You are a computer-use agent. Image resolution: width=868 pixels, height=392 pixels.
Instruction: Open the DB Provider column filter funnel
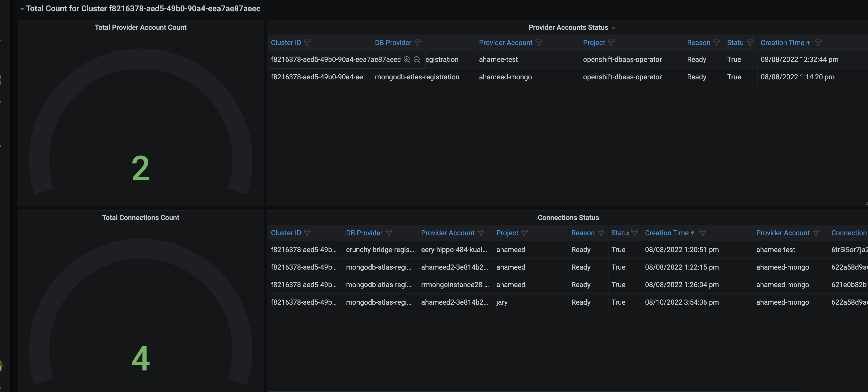(417, 43)
